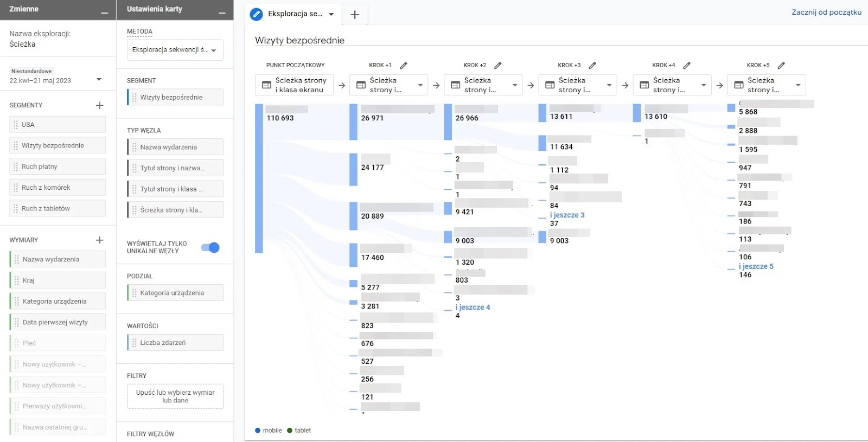
Task: Click drag handle of Kraj dimension
Action: point(17,280)
